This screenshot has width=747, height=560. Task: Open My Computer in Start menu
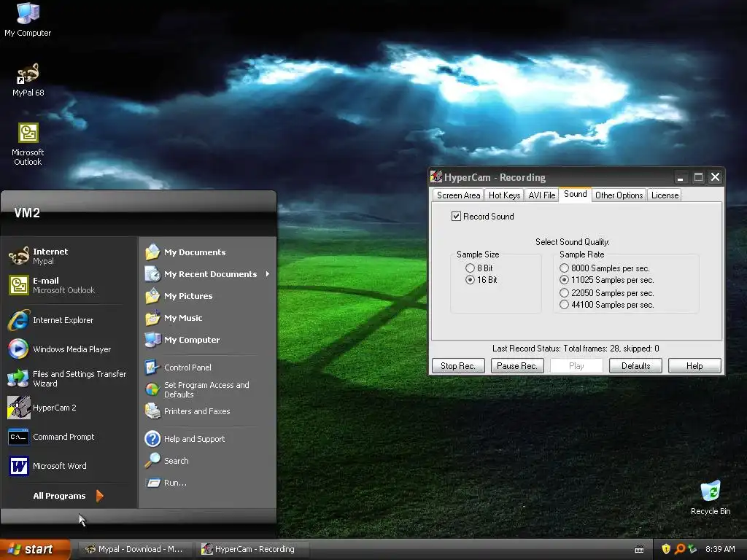(x=208, y=340)
